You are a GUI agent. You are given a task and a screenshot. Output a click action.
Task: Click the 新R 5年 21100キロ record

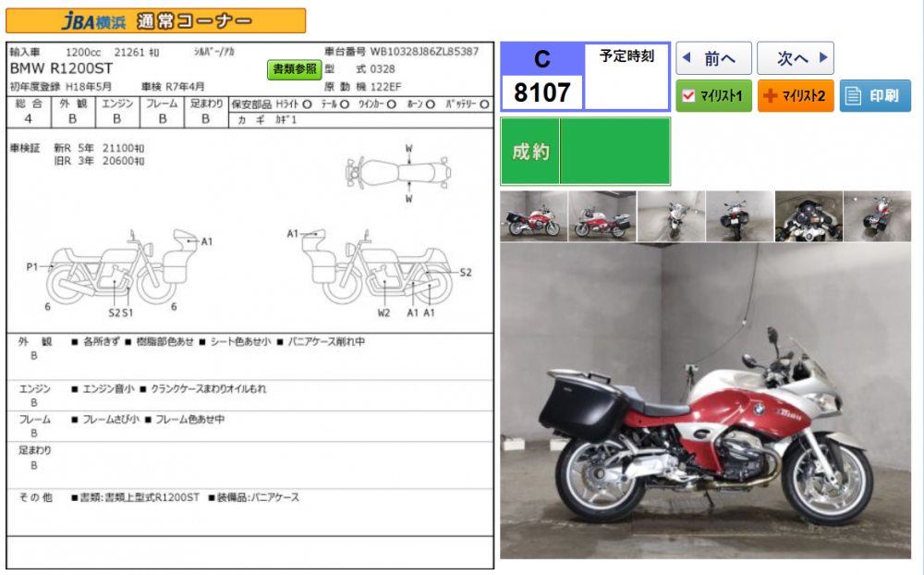[99, 148]
